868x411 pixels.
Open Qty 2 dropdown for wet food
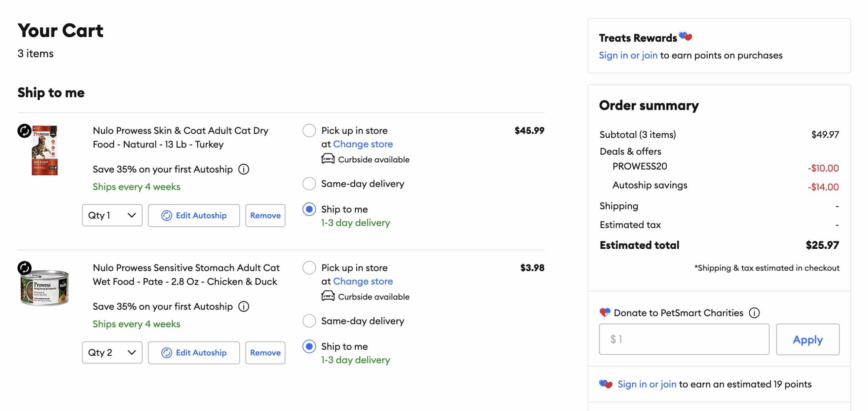(112, 352)
